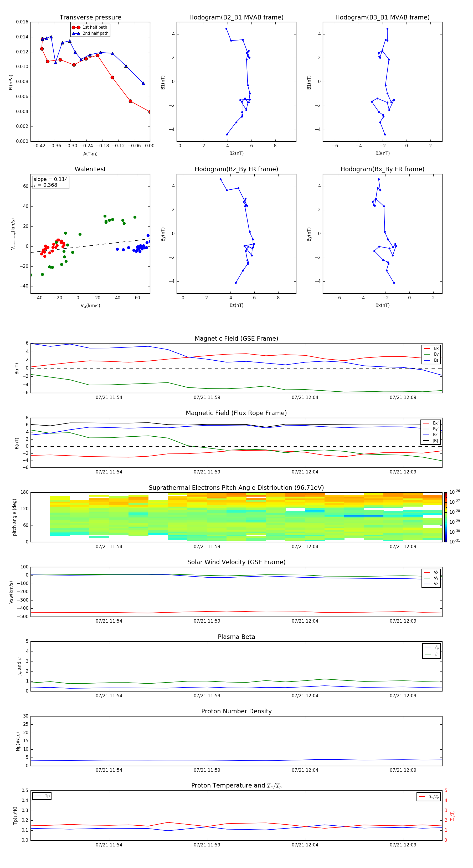Click the Suprathermal Electrons Pitch Angle Distribution title
Viewport: 473px width, 868px height.
click(236, 488)
